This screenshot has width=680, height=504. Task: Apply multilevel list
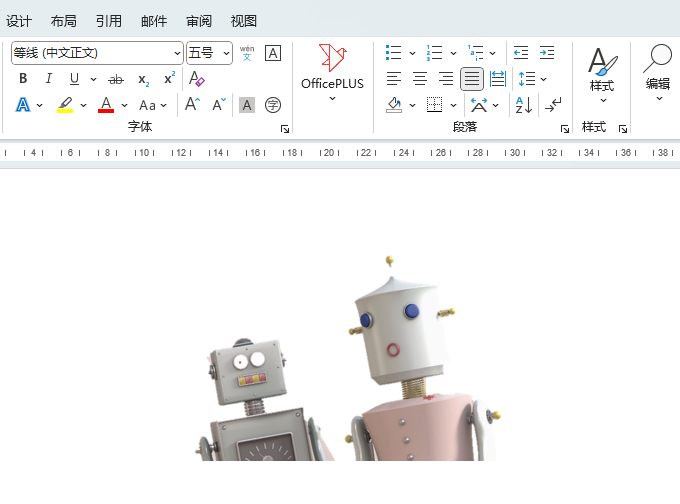(475, 53)
